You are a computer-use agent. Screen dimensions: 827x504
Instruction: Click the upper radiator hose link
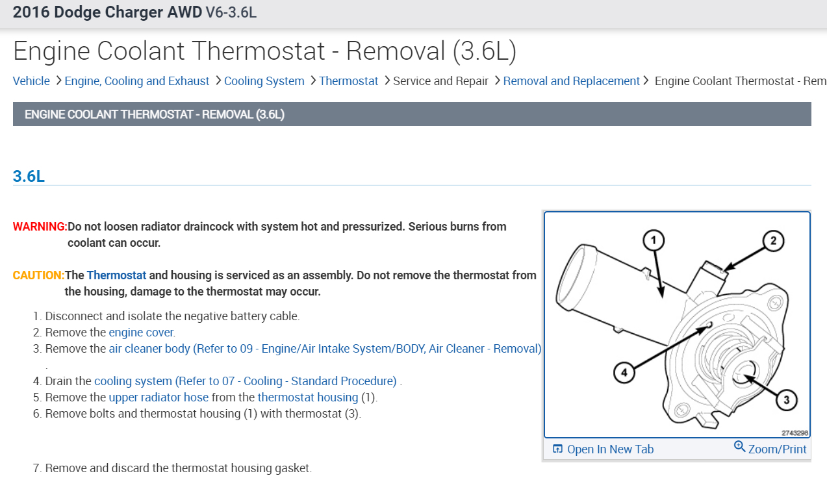159,397
